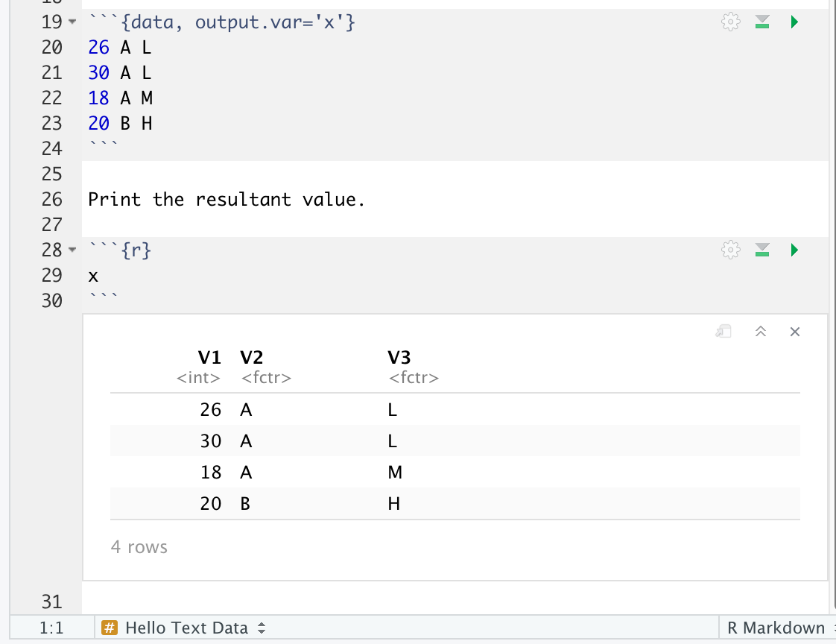Open chunk options gear for the data chunk
836x644 pixels.
[x=732, y=22]
